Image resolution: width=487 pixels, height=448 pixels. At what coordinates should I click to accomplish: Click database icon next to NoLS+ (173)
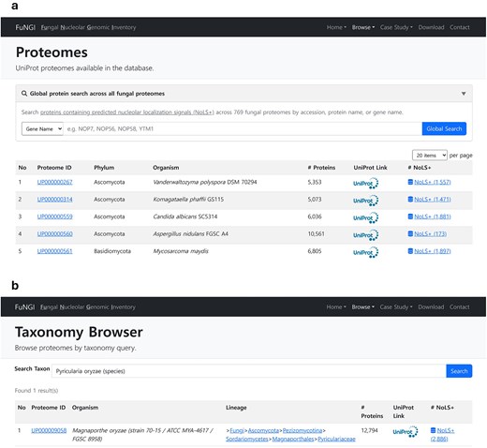410,233
